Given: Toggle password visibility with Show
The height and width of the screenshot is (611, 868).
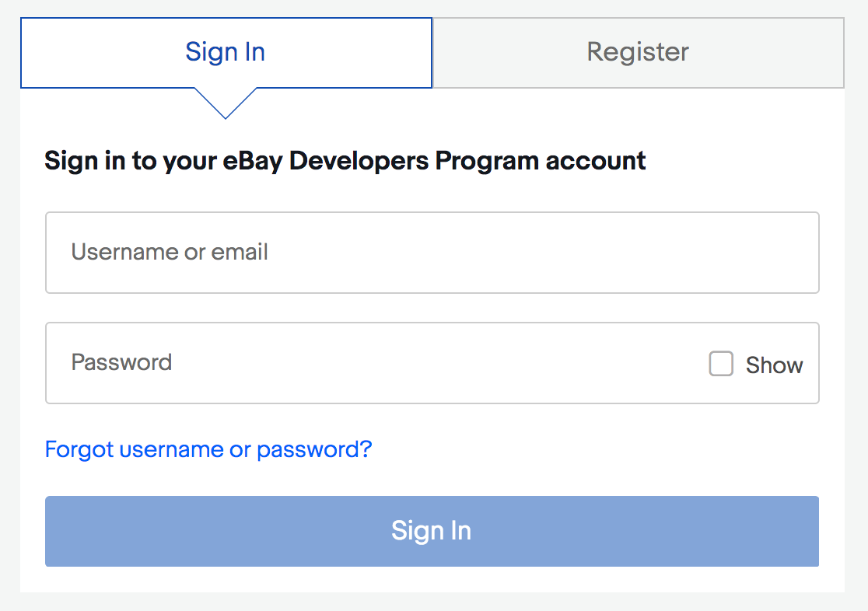Looking at the screenshot, I should 721,364.
